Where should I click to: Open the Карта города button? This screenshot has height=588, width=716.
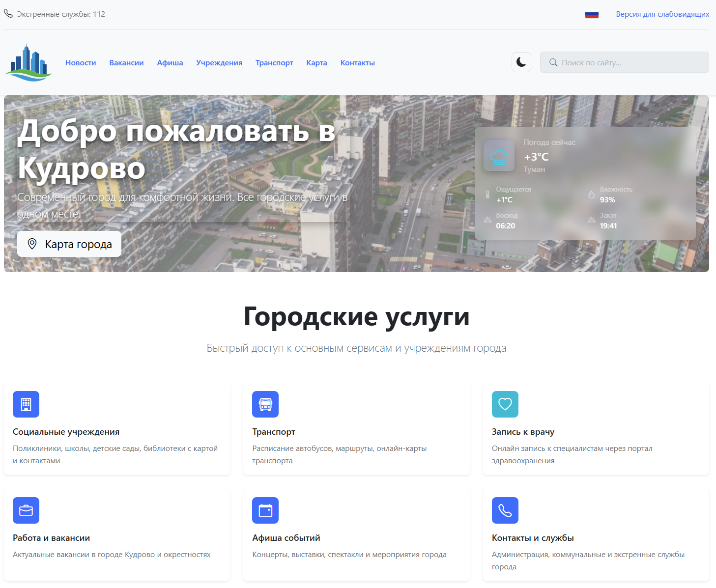pyautogui.click(x=69, y=244)
